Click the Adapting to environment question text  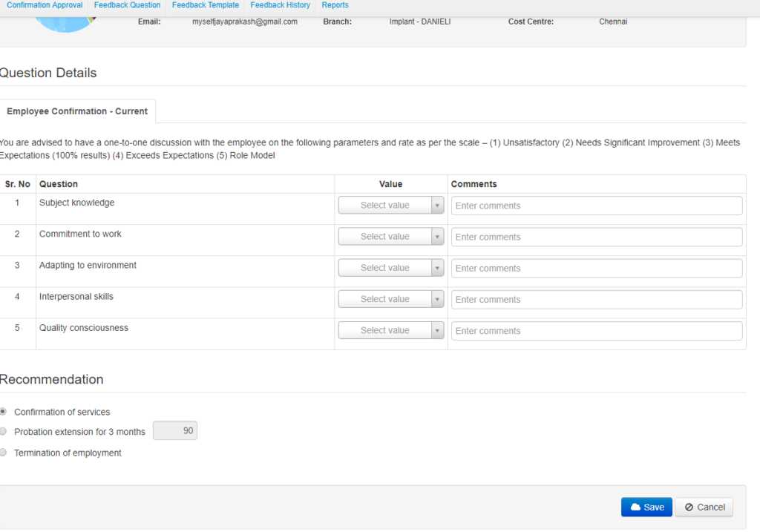click(88, 266)
